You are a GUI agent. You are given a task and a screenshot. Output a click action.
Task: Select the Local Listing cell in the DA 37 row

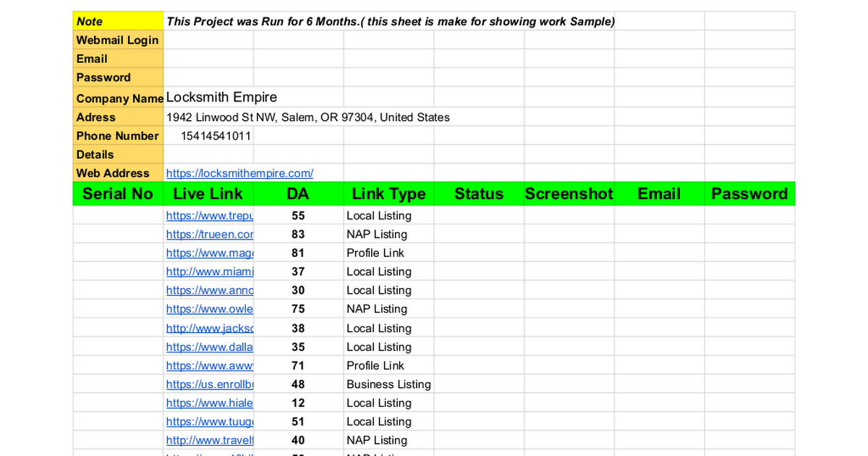388,271
